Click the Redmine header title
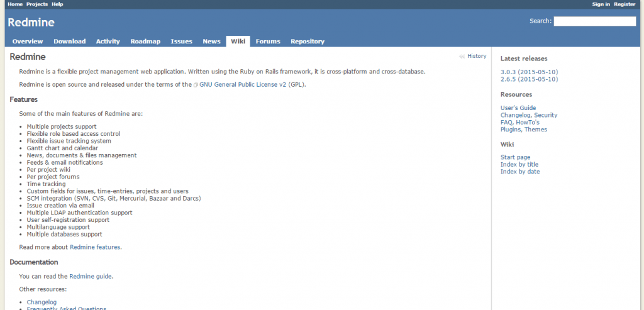Screen dimensions: 644x310 point(31,23)
